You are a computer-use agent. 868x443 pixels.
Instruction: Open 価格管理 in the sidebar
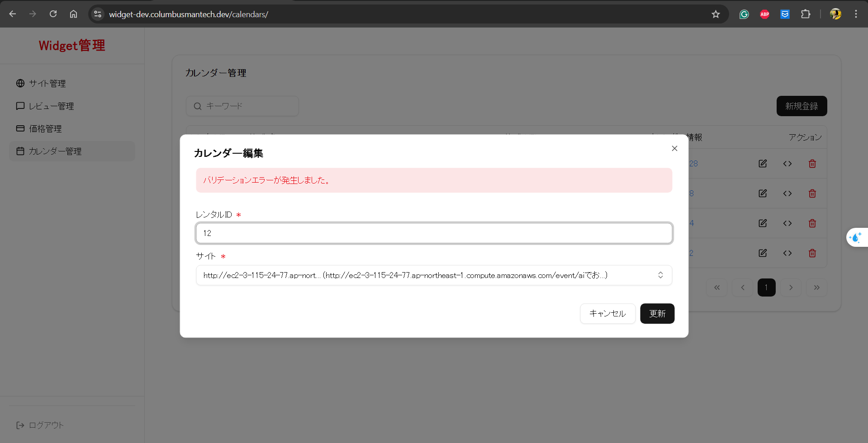coord(45,129)
